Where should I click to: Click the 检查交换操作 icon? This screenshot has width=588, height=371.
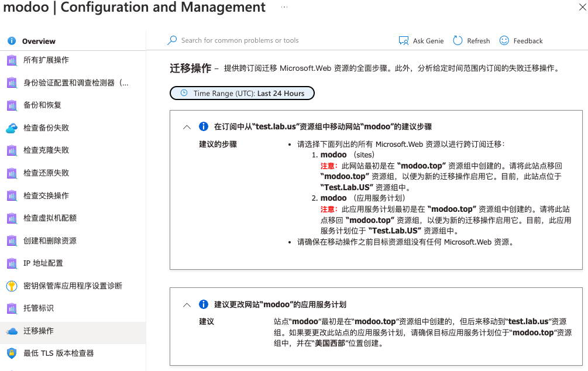click(x=12, y=195)
